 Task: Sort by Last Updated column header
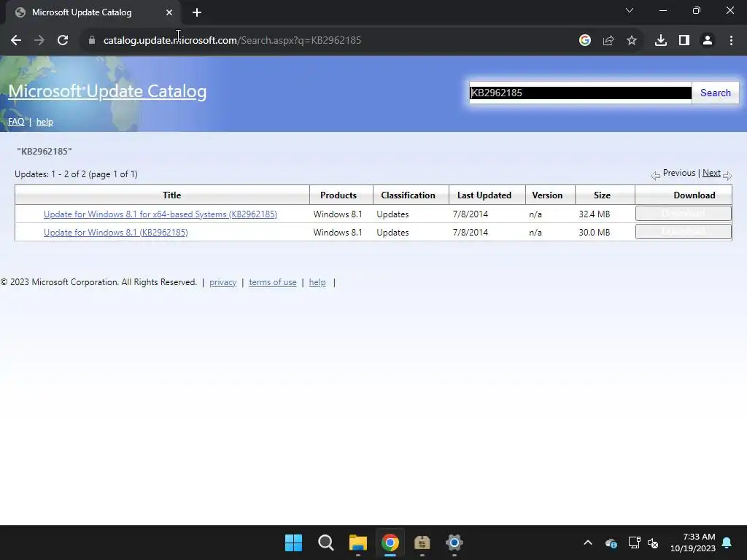(484, 195)
